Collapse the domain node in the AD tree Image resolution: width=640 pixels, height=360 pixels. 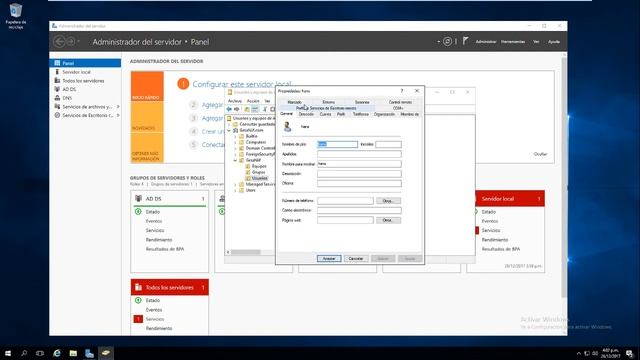coord(229,130)
